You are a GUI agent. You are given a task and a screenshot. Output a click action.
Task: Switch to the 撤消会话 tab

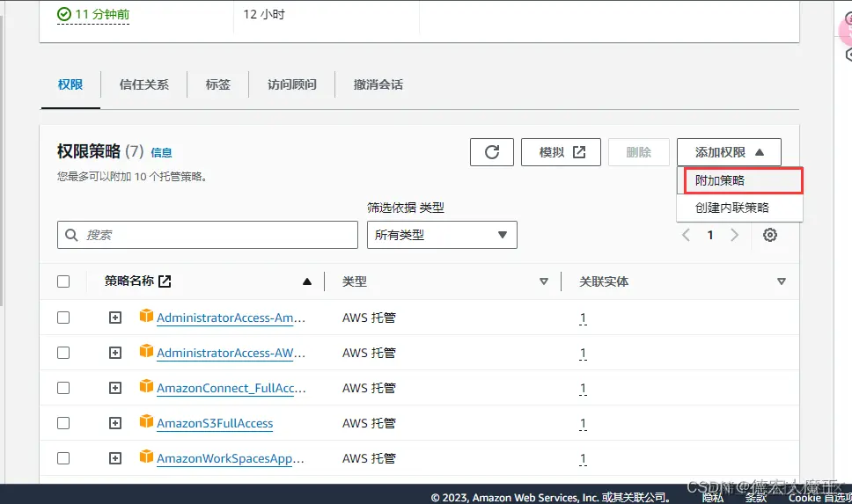(378, 84)
